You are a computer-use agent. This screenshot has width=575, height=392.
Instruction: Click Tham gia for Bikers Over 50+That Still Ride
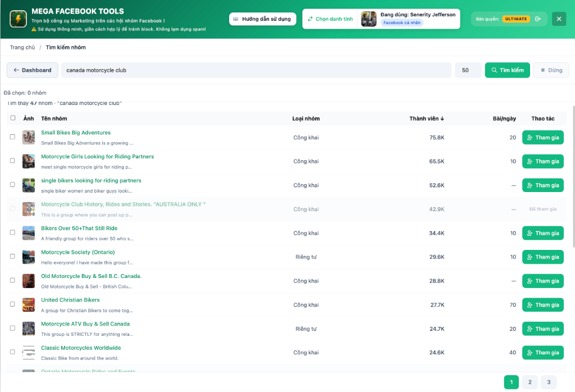543,233
